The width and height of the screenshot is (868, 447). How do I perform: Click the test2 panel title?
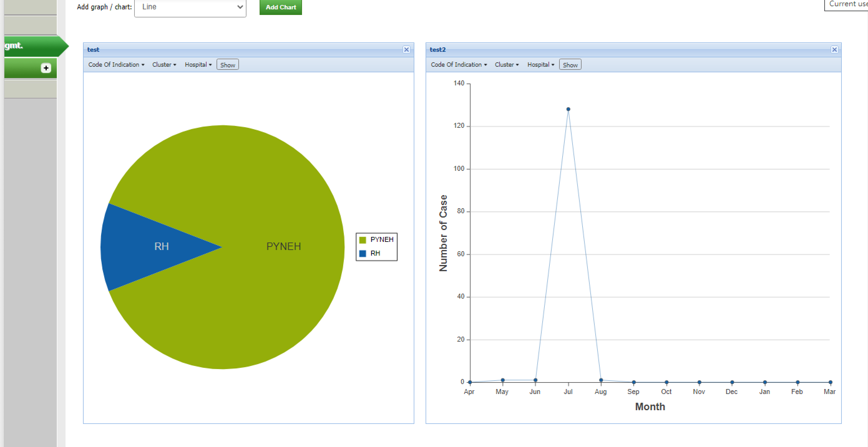click(x=437, y=50)
